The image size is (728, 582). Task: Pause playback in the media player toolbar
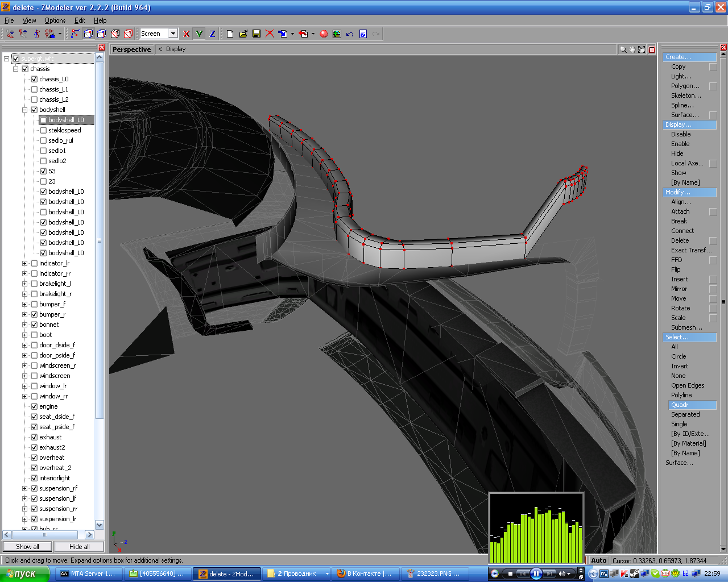point(536,573)
